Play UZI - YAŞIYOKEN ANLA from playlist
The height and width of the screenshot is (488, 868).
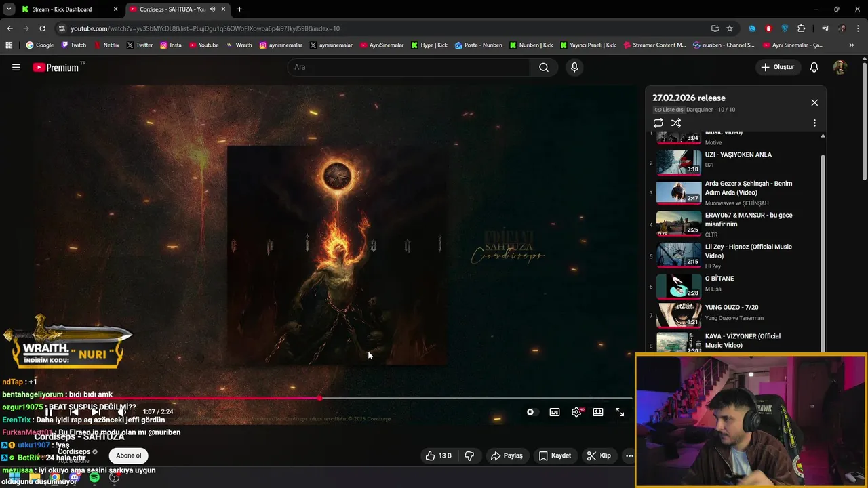pos(734,163)
